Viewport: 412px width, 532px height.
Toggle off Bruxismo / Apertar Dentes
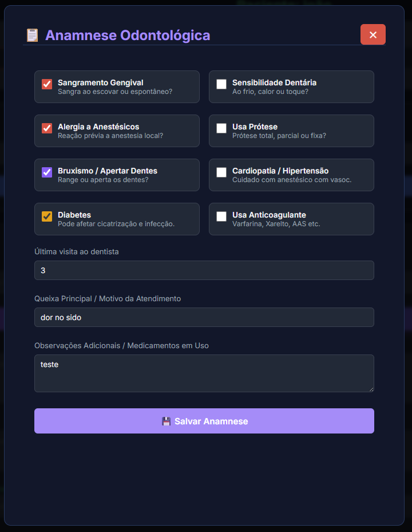click(47, 172)
